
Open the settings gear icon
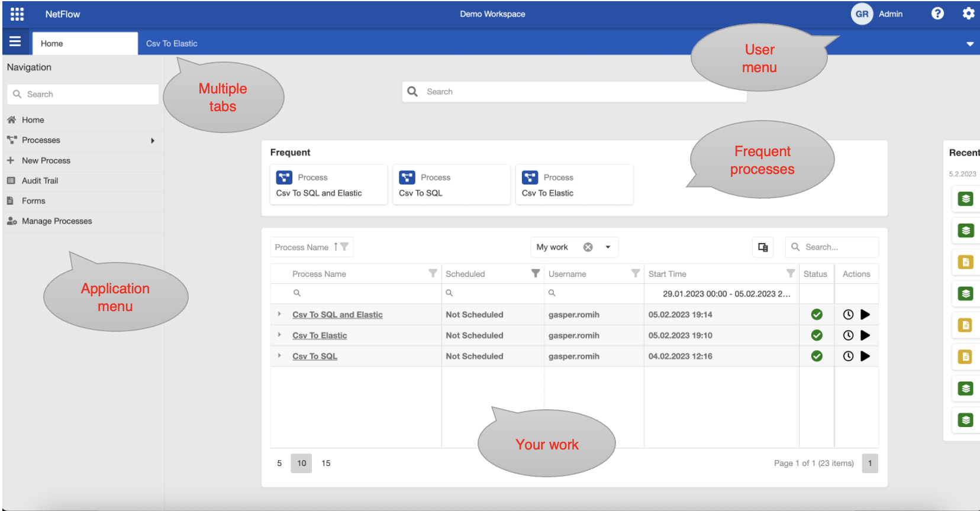coord(968,14)
